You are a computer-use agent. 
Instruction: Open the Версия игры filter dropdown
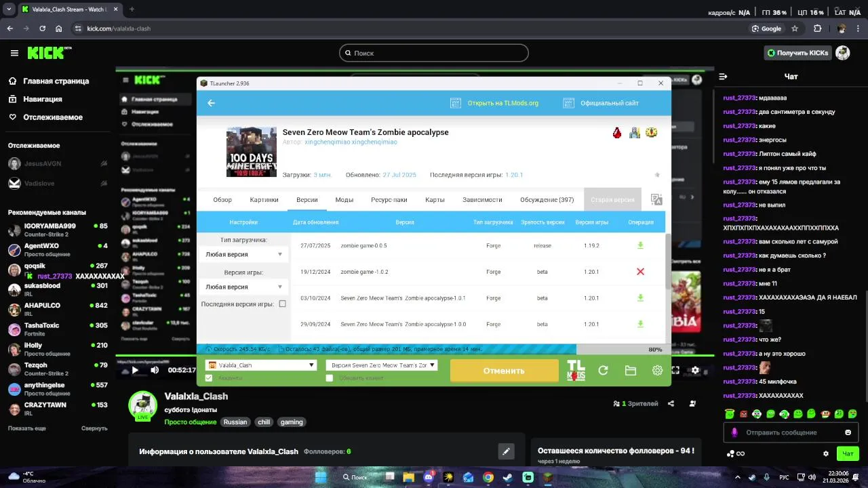coord(244,287)
